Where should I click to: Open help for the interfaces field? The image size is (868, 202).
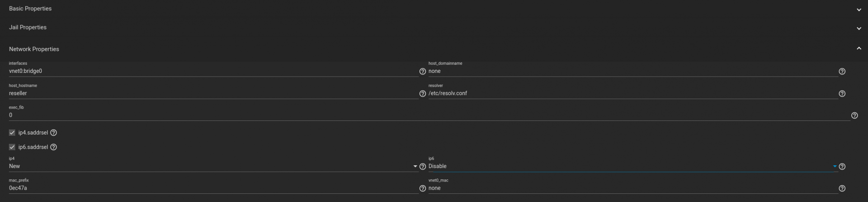click(x=423, y=72)
